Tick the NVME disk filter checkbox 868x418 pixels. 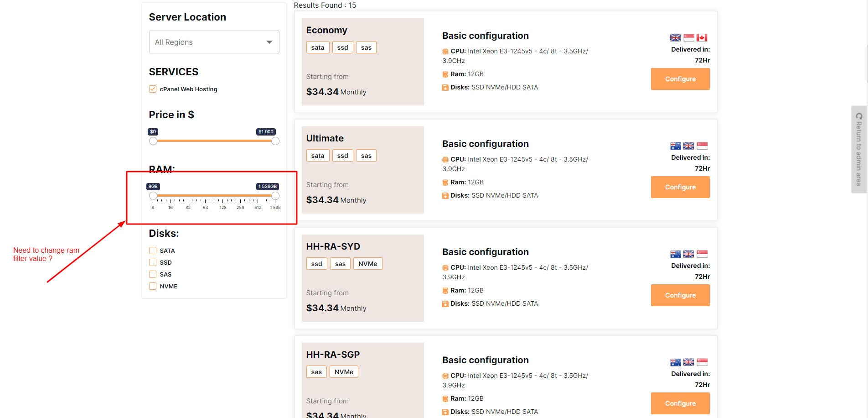click(x=153, y=286)
